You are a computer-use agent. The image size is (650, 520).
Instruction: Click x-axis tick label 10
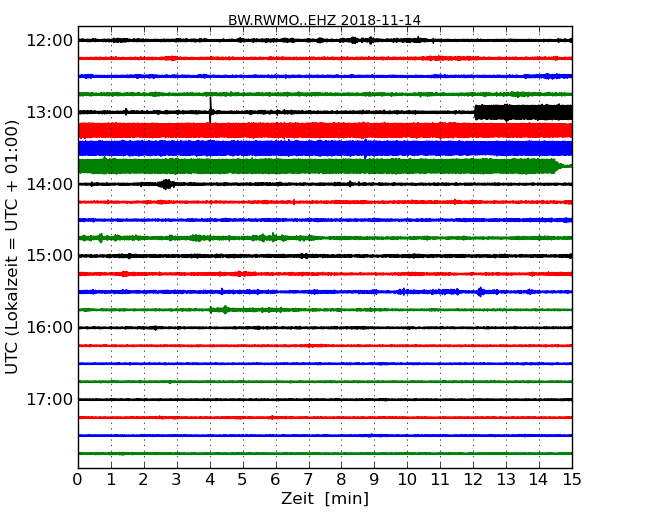[x=407, y=479]
